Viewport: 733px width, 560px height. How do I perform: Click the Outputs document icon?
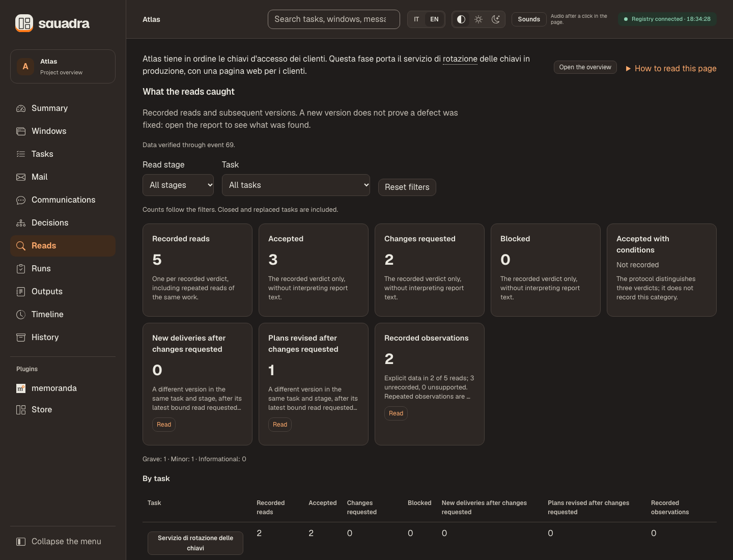21,292
